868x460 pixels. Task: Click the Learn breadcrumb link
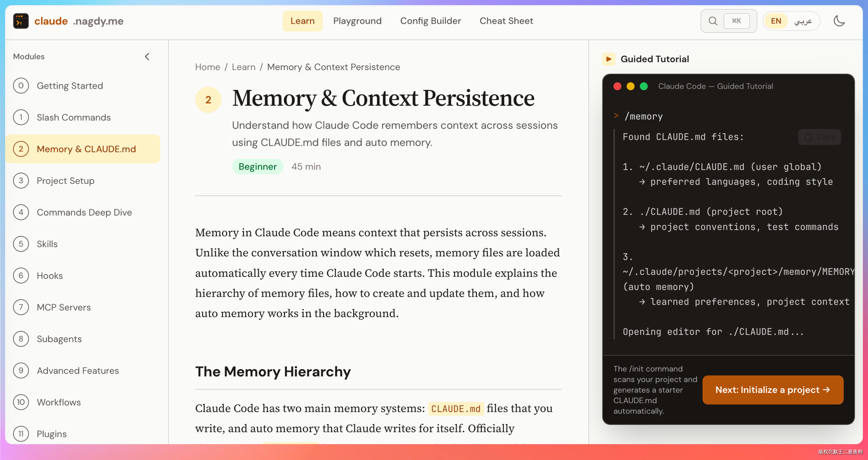click(x=244, y=67)
